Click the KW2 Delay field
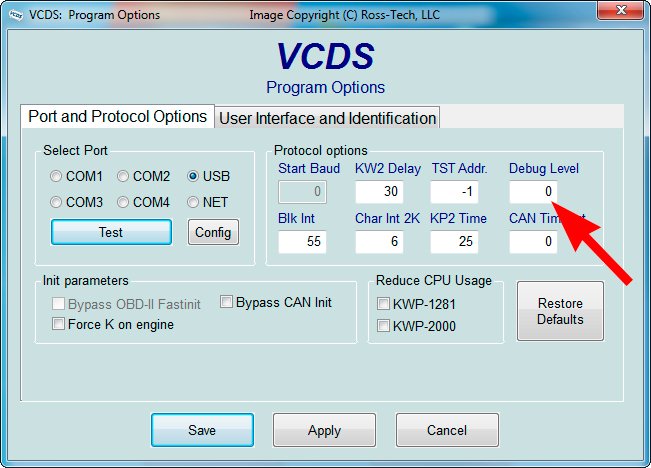The height and width of the screenshot is (468, 651). coord(379,192)
